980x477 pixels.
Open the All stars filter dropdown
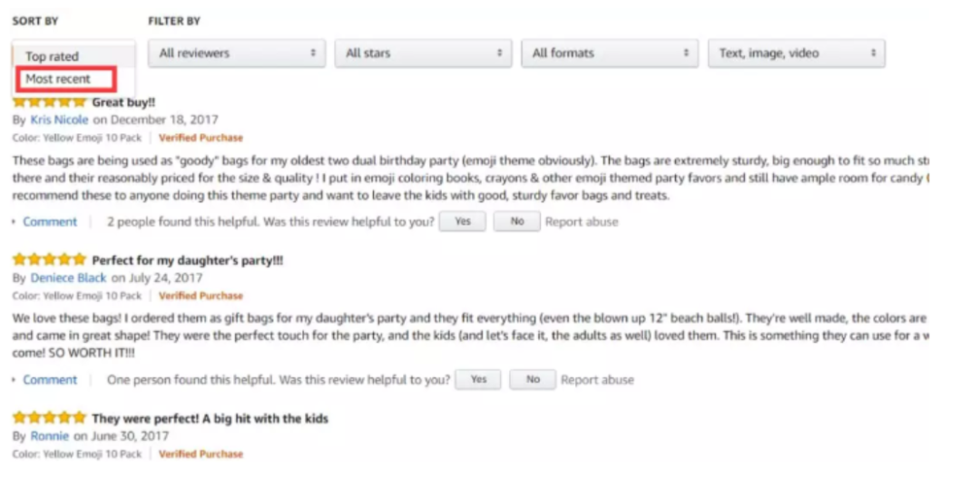click(x=423, y=54)
